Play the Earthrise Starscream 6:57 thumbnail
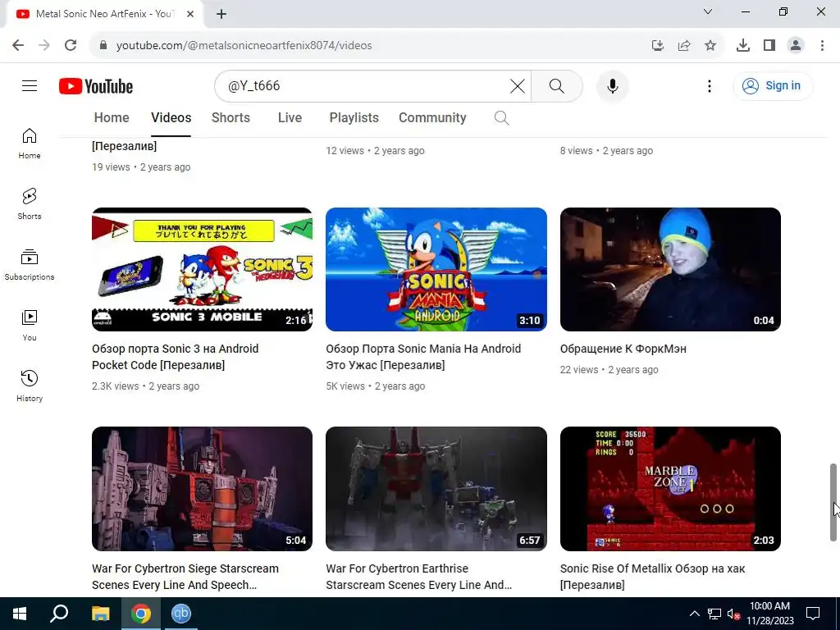 point(436,489)
